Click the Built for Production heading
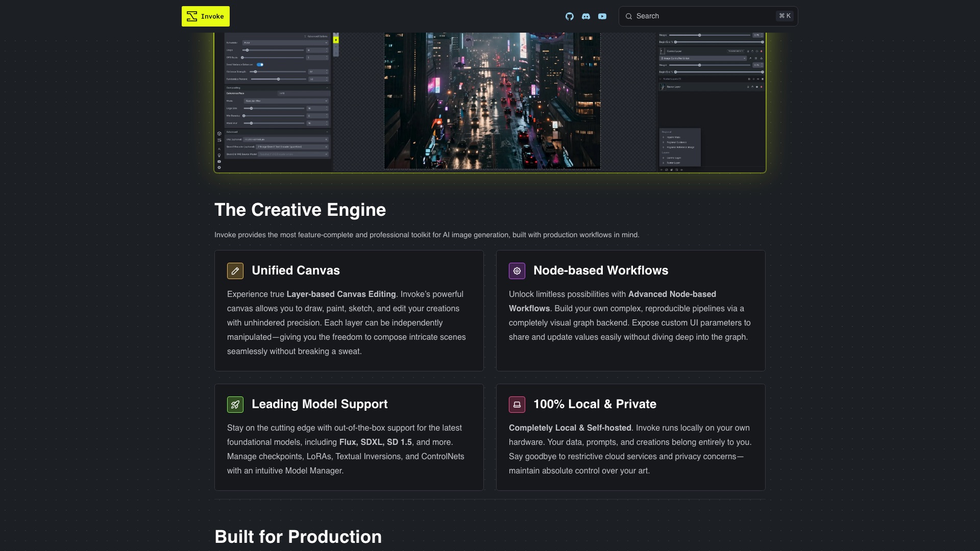 tap(298, 537)
